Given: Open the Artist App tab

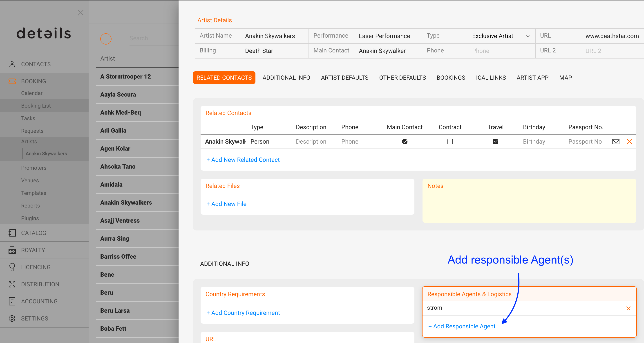Looking at the screenshot, I should pos(532,78).
